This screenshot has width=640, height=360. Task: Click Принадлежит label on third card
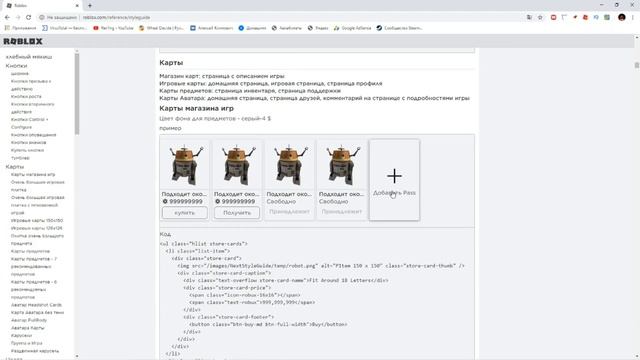(x=289, y=212)
